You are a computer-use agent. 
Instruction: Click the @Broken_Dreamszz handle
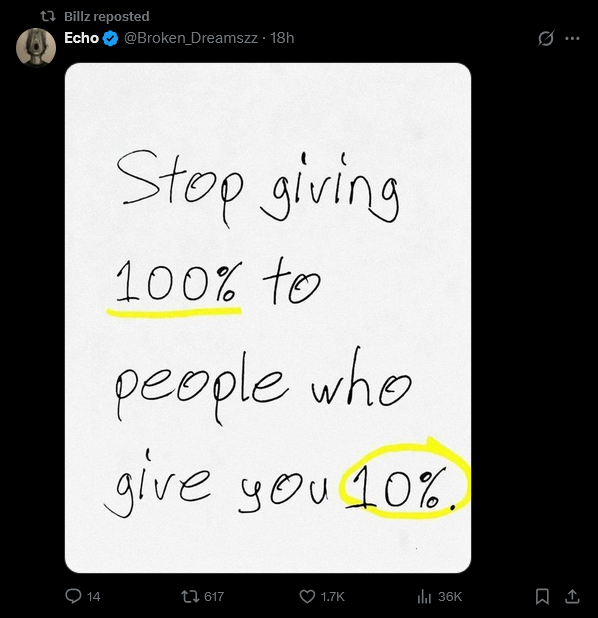pos(191,38)
